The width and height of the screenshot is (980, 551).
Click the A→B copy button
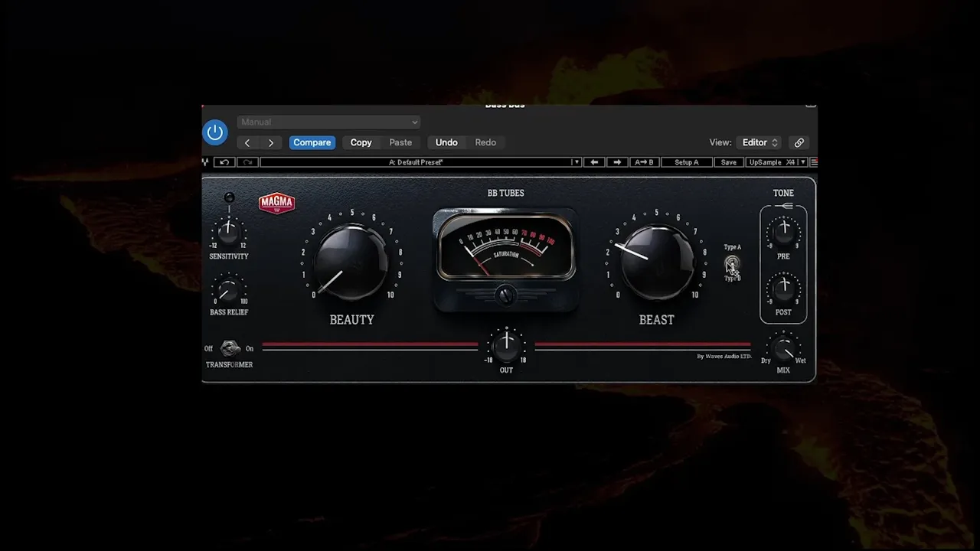click(x=645, y=162)
